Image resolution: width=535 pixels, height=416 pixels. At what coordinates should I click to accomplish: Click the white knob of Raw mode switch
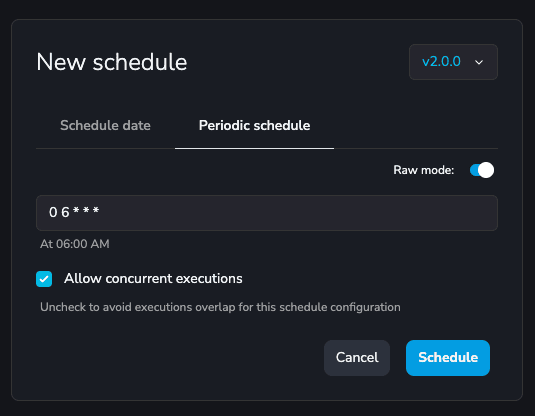click(x=486, y=170)
